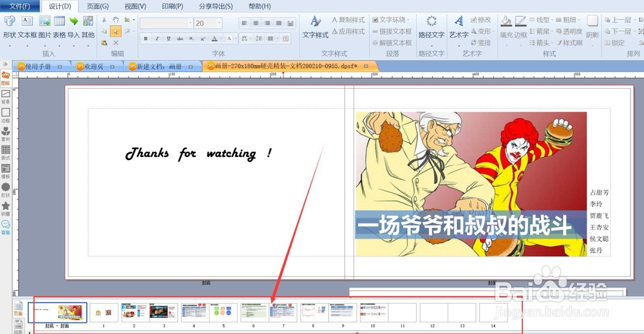Open the 文件(F) menu
This screenshot has height=334, width=644.
point(20,6)
